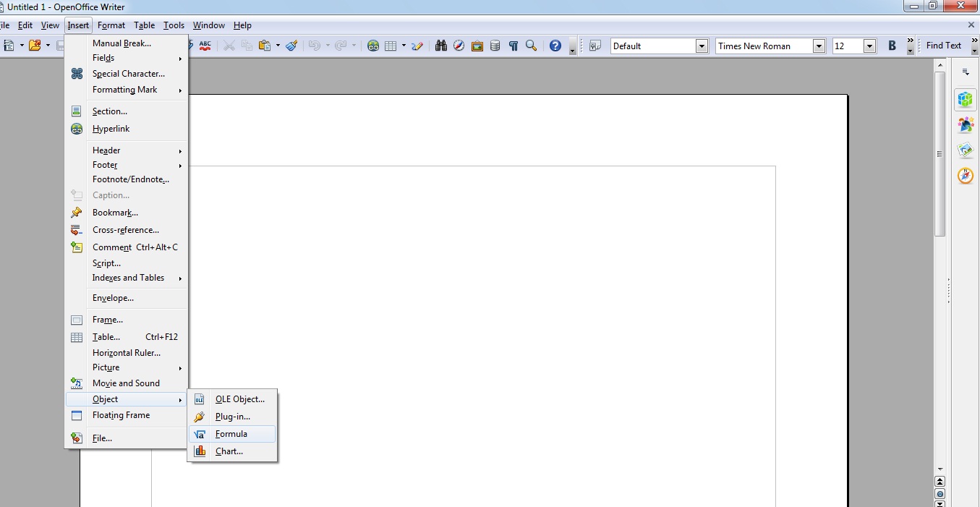The width and height of the screenshot is (980, 507).
Task: Click the Redo arrow icon
Action: 341,46
